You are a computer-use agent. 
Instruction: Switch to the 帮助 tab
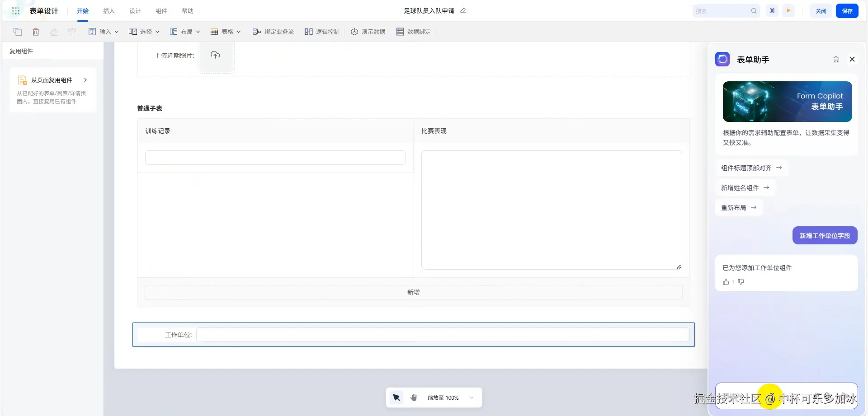(188, 11)
